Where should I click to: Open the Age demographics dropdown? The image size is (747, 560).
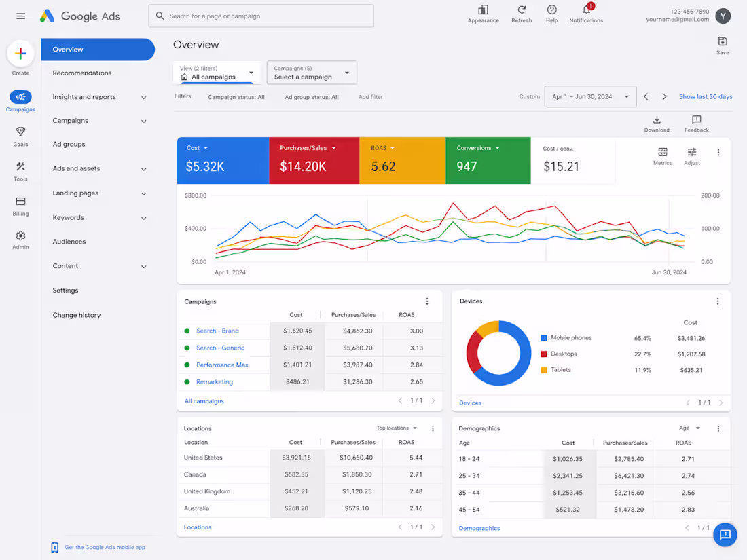click(x=689, y=428)
